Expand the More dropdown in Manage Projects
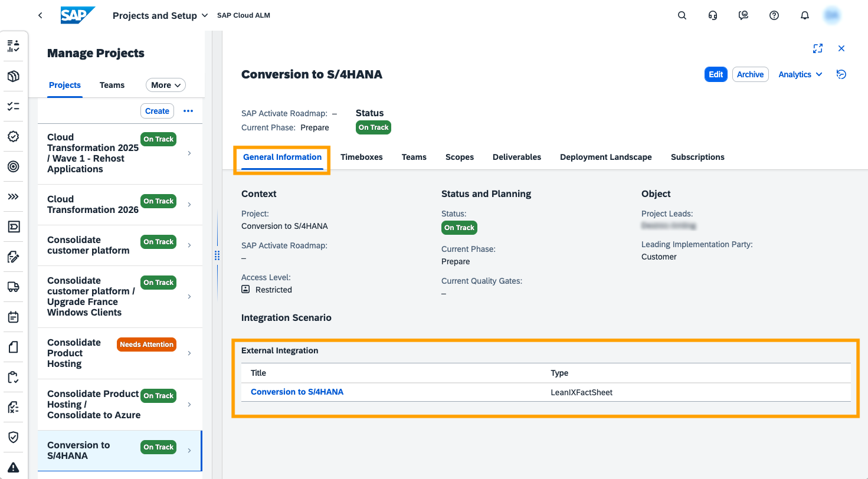 tap(166, 85)
